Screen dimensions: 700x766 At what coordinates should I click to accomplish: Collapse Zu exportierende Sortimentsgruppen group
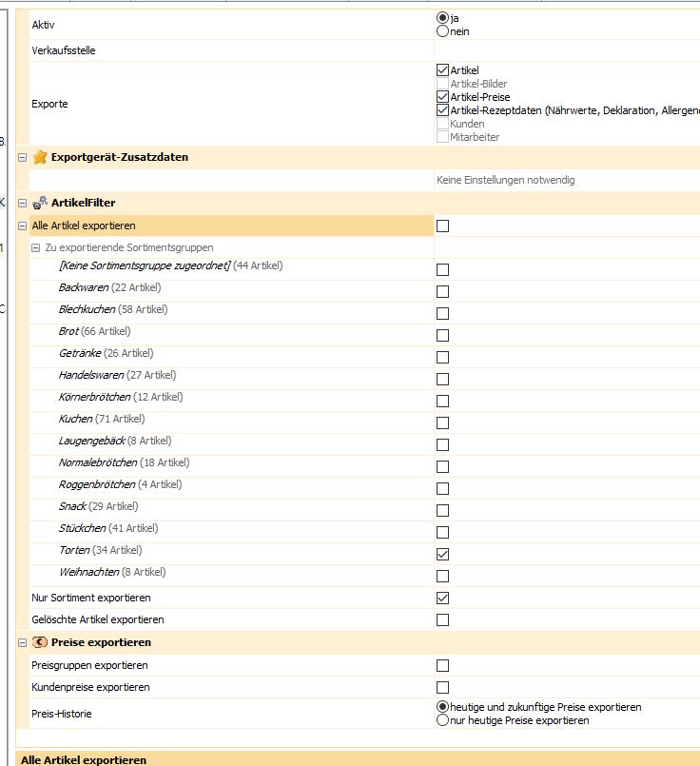click(x=36, y=247)
